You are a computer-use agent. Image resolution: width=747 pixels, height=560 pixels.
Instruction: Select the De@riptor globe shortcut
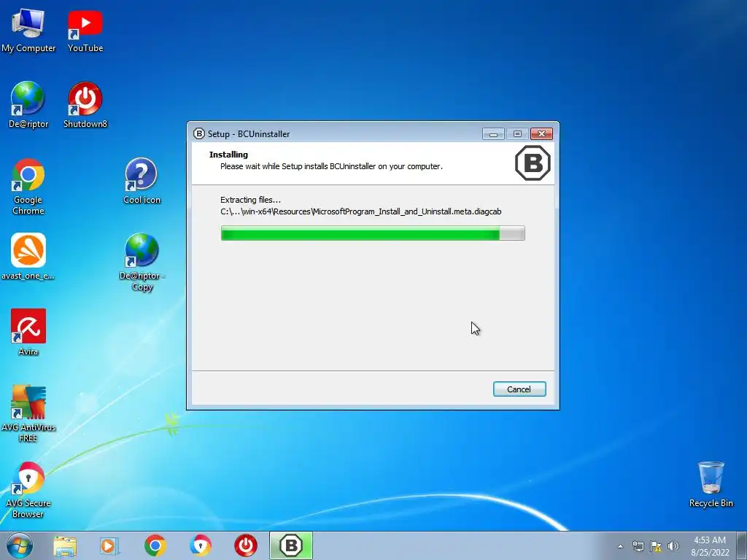tap(28, 105)
